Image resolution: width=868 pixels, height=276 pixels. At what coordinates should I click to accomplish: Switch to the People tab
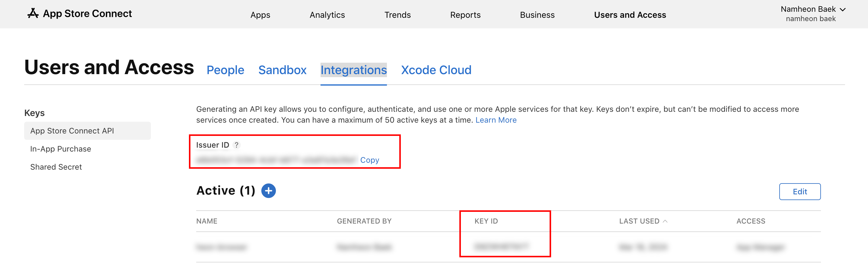coord(225,70)
